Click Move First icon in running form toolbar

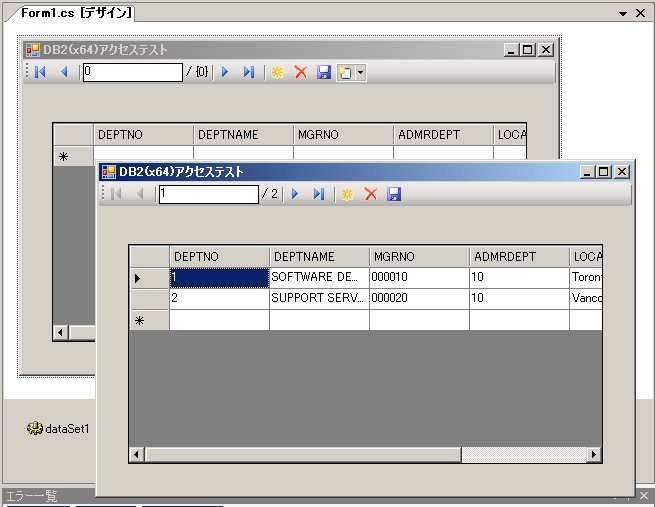click(116, 194)
